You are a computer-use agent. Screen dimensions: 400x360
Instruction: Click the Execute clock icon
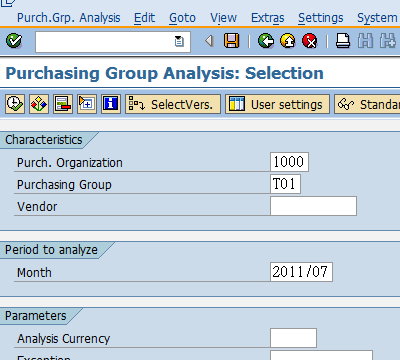[15, 104]
